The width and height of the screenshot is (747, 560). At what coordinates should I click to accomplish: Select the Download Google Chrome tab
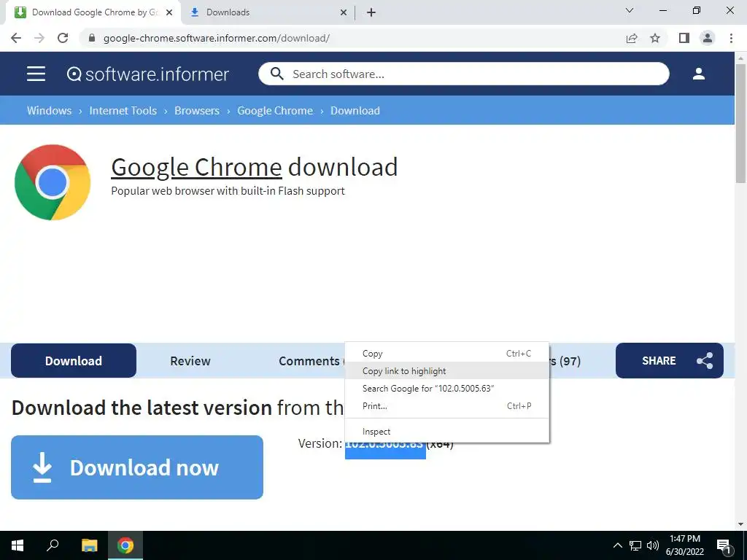point(93,12)
